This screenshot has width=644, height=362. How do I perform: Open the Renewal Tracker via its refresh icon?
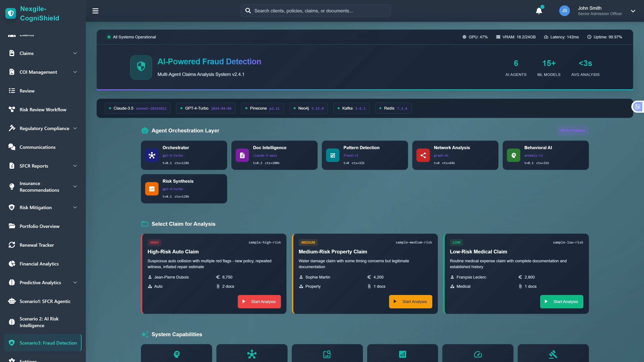[12, 245]
